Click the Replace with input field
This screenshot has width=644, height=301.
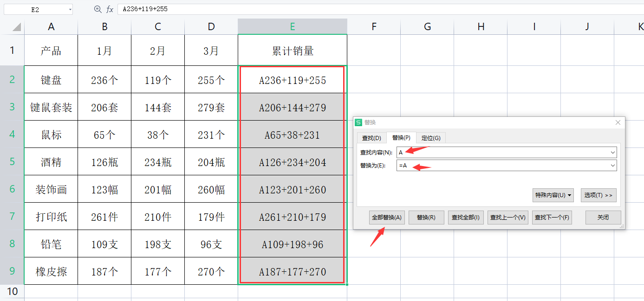tap(507, 166)
